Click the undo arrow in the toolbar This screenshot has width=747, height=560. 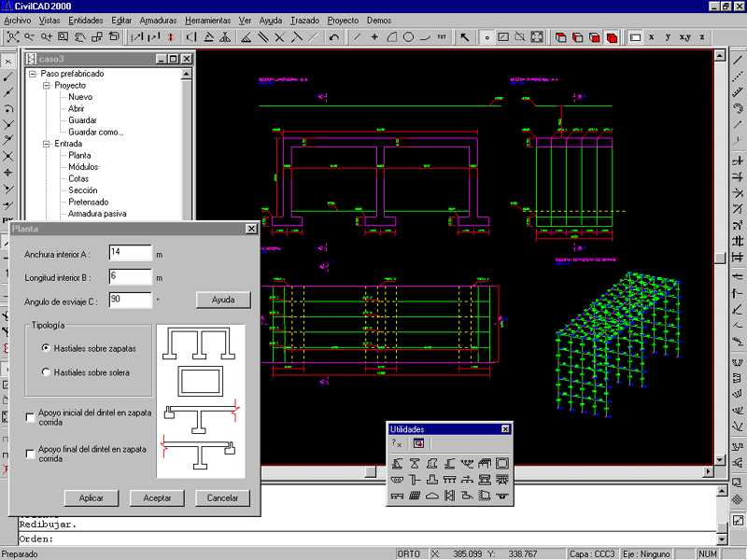(x=334, y=37)
